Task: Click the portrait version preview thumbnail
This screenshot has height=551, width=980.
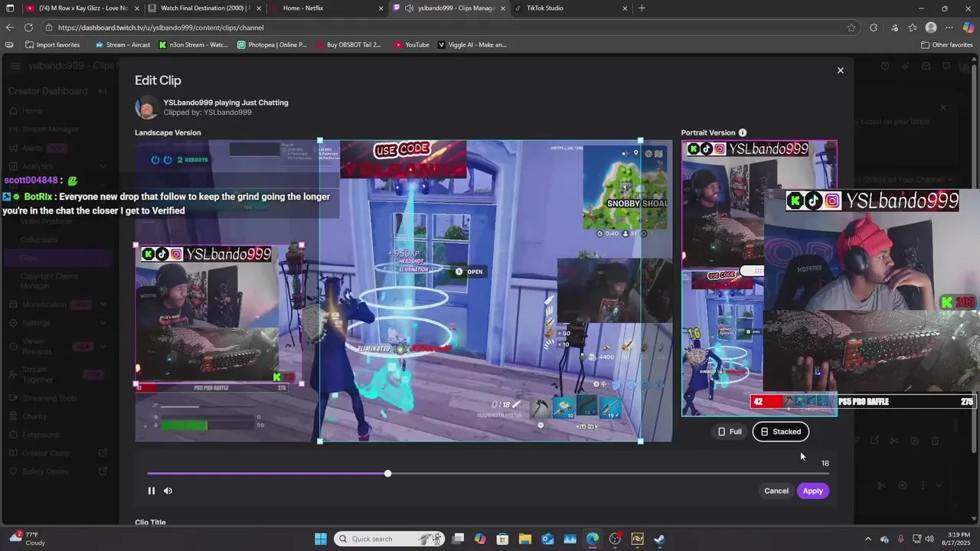Action: [x=759, y=279]
